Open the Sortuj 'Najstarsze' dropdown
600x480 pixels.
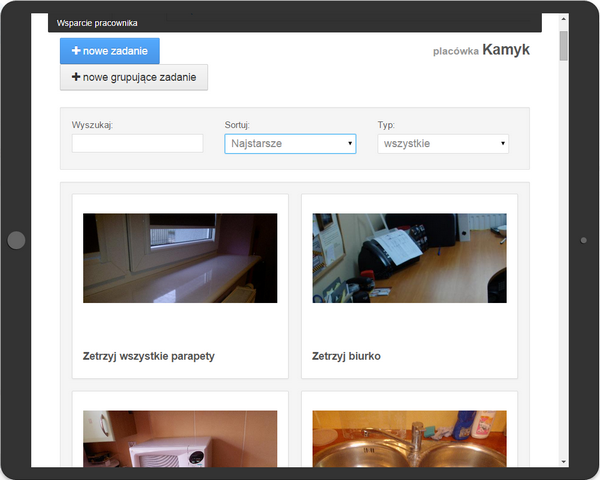pos(290,144)
